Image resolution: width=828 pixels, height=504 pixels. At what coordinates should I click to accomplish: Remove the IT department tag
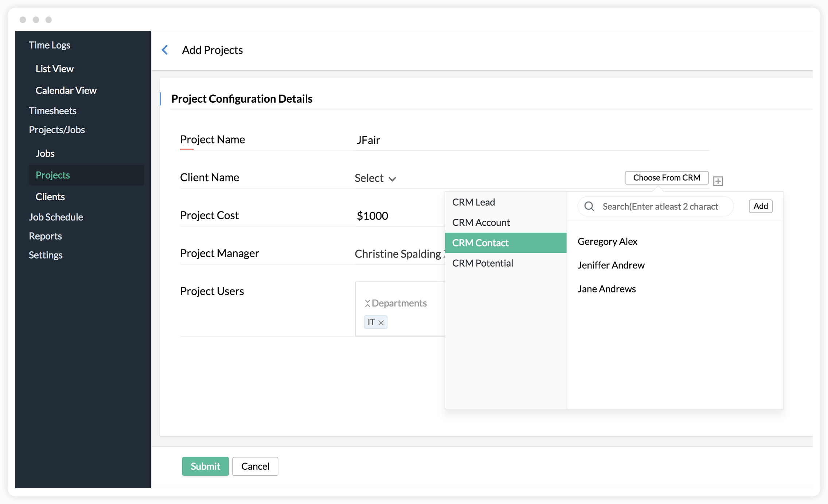381,323
